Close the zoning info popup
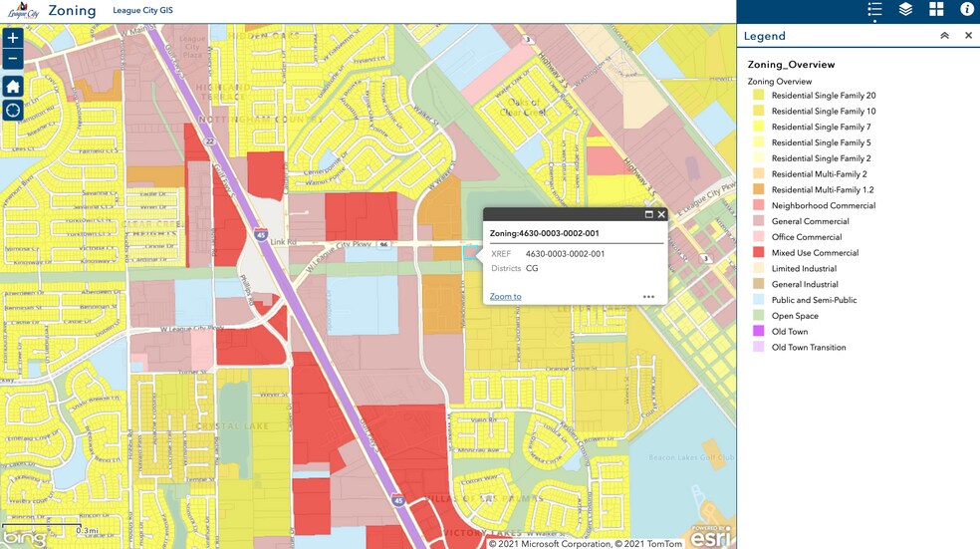Image resolution: width=980 pixels, height=549 pixels. click(661, 214)
